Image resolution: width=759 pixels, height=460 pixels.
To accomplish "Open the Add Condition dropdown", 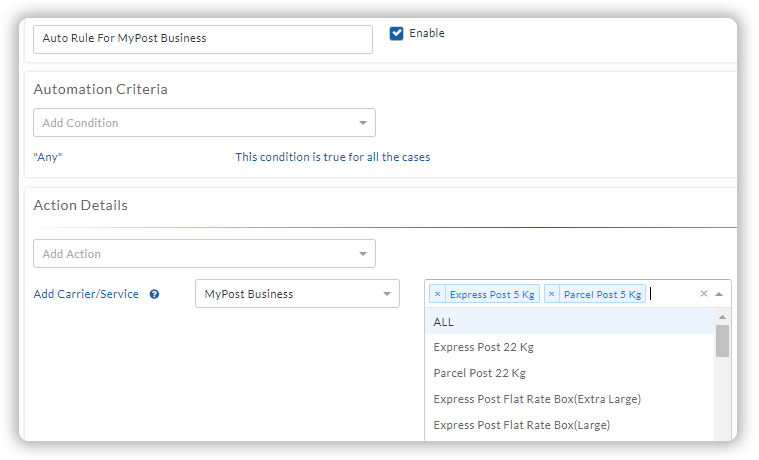I will coord(204,123).
